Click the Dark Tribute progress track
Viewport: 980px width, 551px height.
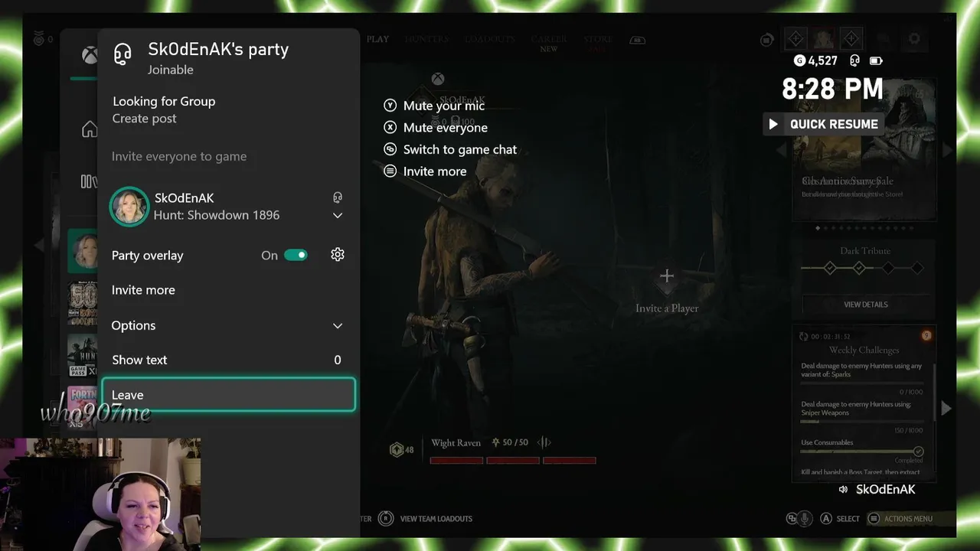pyautogui.click(x=861, y=268)
